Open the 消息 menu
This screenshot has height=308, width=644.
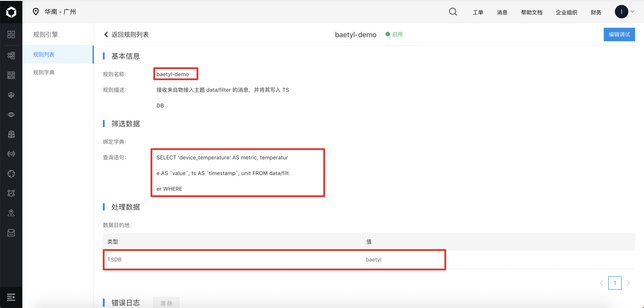502,12
